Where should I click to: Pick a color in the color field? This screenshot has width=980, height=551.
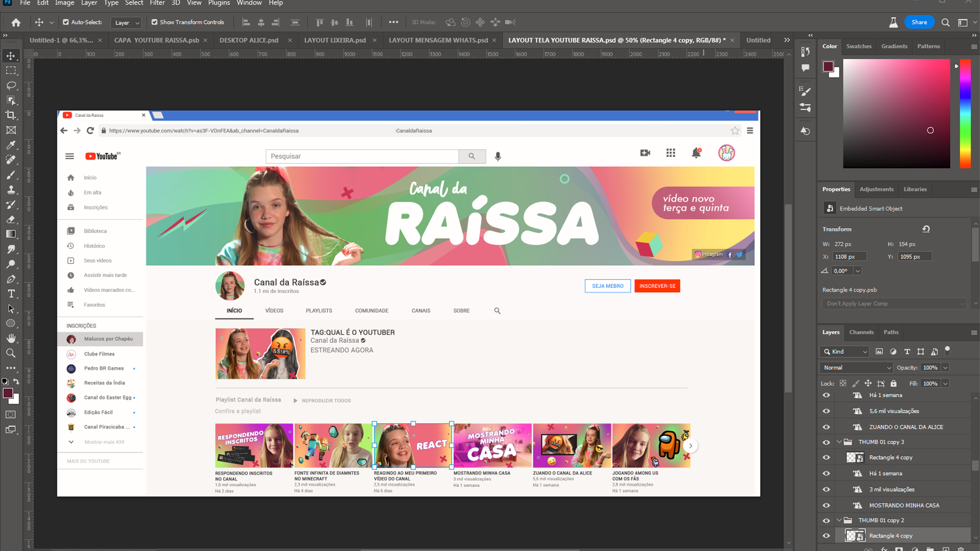pos(896,114)
